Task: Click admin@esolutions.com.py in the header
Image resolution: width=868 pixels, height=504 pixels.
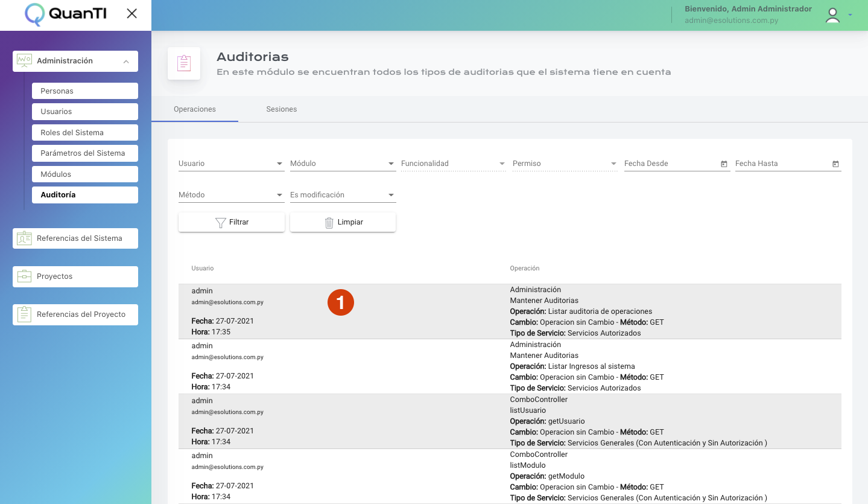Action: click(731, 21)
